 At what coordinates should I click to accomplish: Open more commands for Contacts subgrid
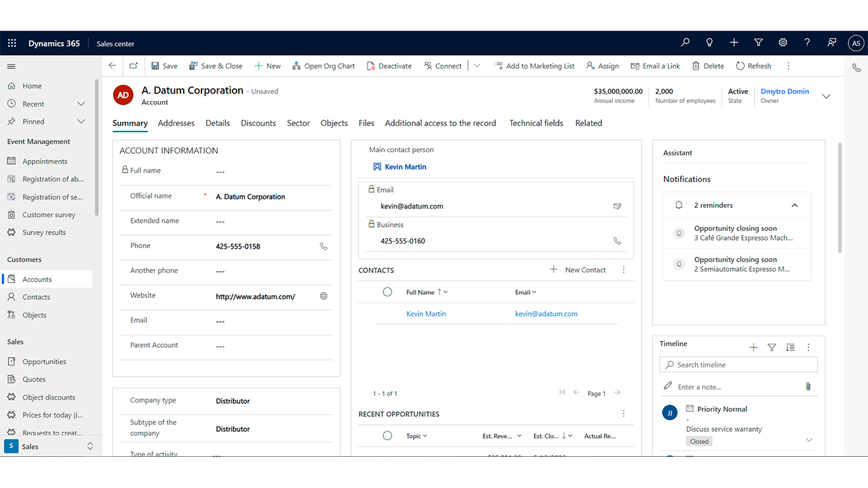[x=624, y=270]
